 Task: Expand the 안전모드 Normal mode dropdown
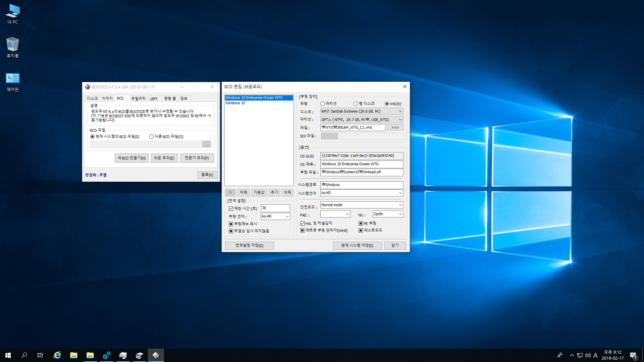(x=362, y=205)
